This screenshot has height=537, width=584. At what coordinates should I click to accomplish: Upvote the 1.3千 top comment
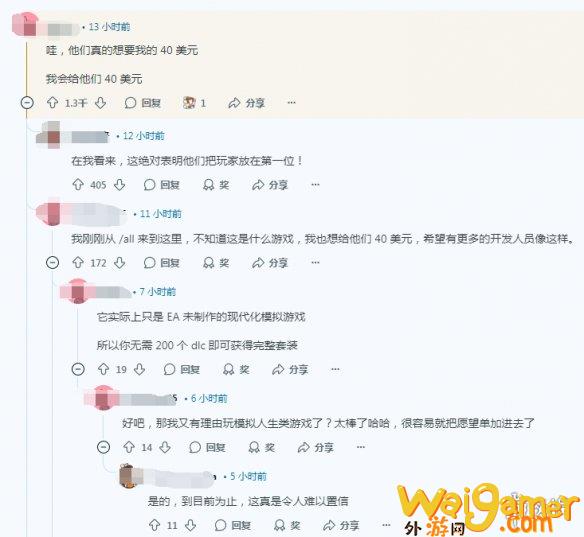click(53, 103)
